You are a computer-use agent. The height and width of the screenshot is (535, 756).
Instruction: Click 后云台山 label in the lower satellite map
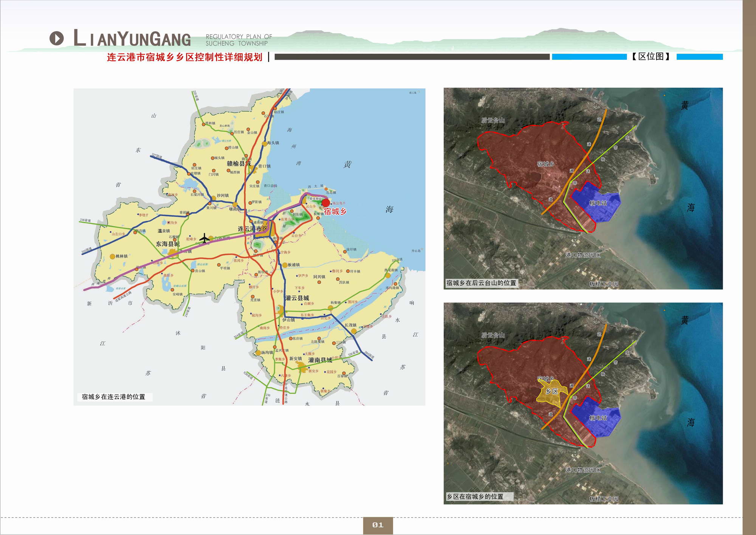(493, 335)
